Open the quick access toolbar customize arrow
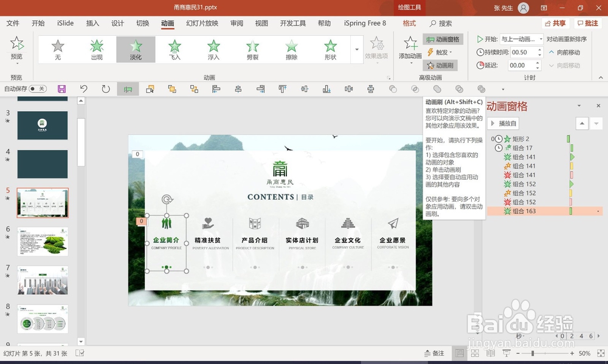608x364 pixels. [503, 89]
